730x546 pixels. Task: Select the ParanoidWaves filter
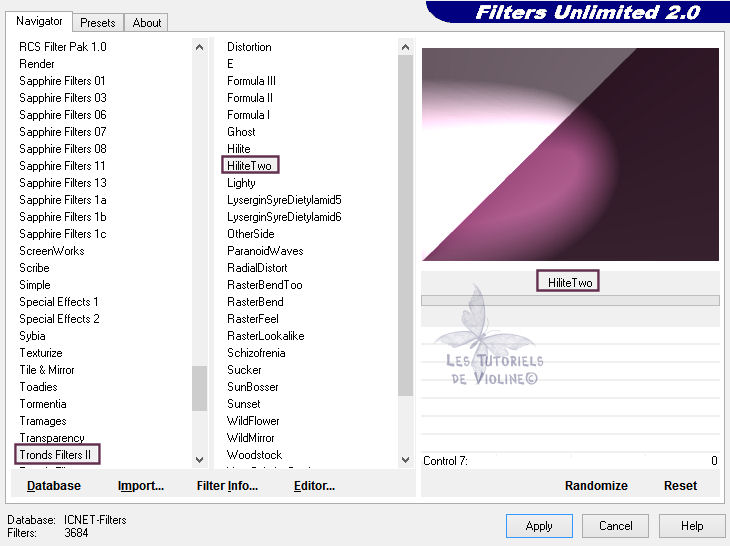click(265, 251)
